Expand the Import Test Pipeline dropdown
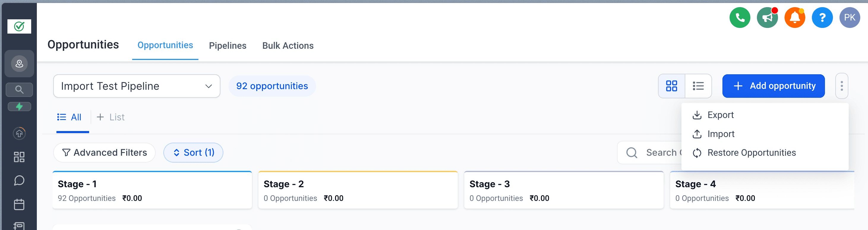This screenshot has width=868, height=230. (x=136, y=86)
